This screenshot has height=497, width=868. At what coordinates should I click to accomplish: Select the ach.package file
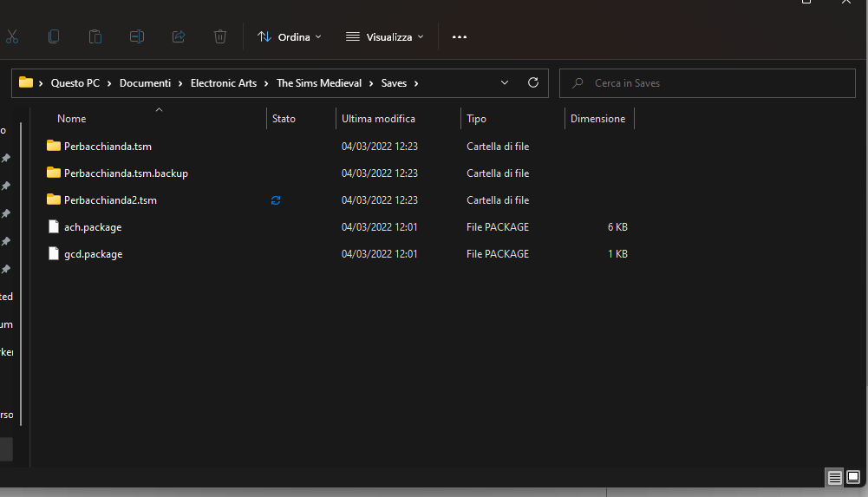[x=93, y=227]
